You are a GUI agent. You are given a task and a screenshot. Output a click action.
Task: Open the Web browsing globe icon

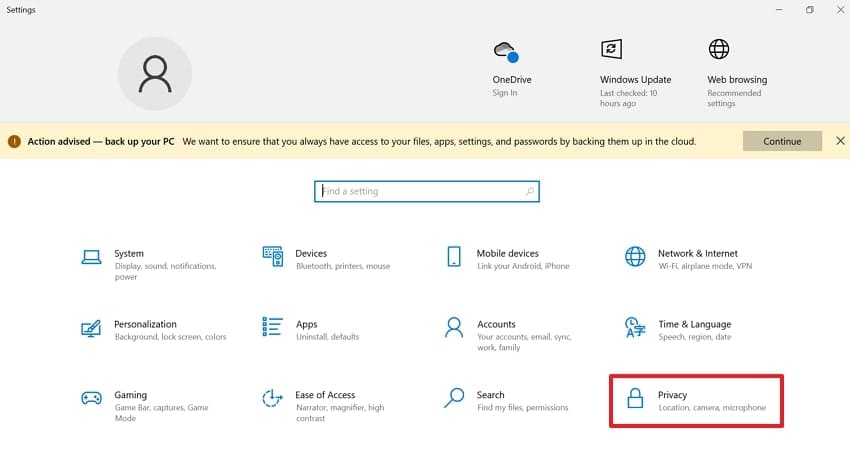719,49
